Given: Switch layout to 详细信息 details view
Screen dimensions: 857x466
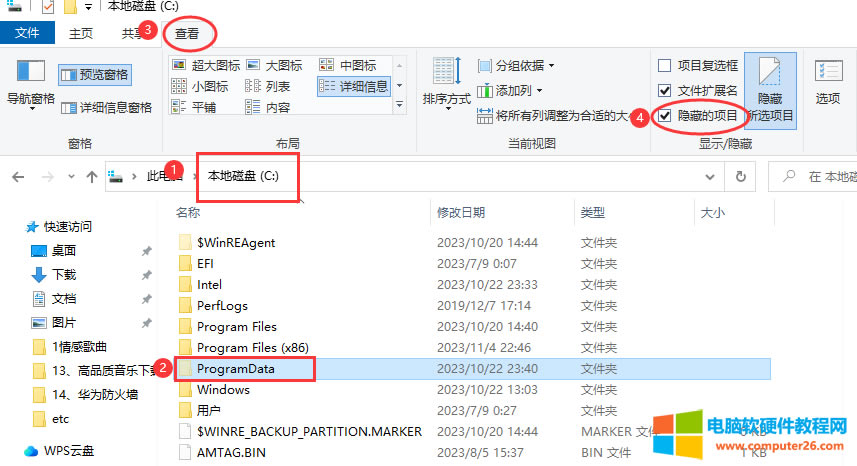Looking at the screenshot, I should (x=355, y=86).
